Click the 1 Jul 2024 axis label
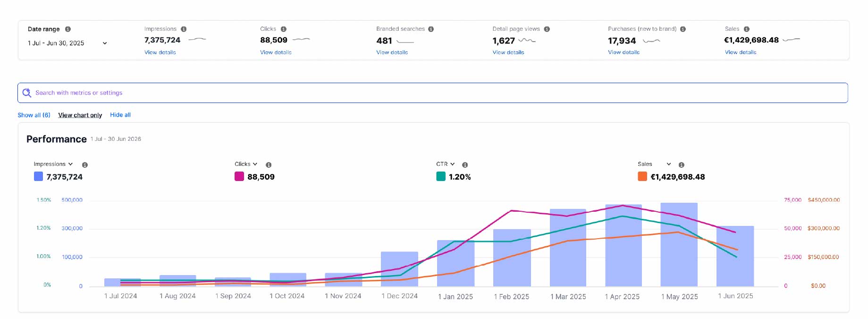Viewport: 868px width, 319px height. pos(121,296)
